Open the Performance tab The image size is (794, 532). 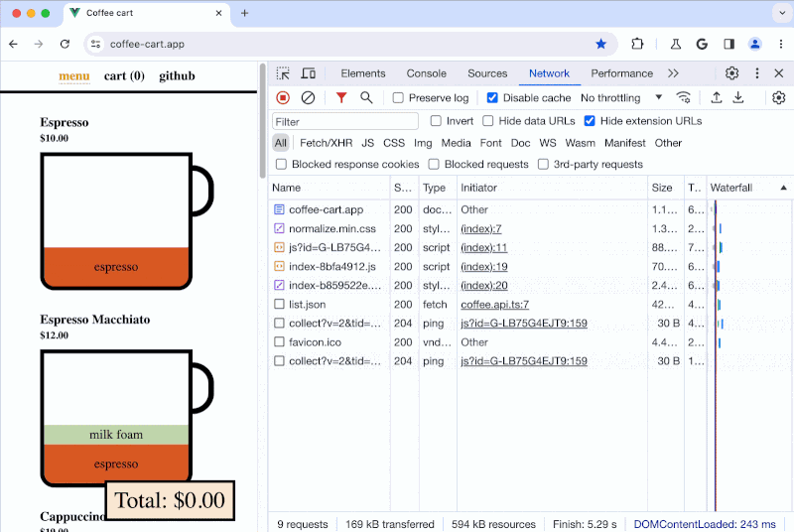622,73
